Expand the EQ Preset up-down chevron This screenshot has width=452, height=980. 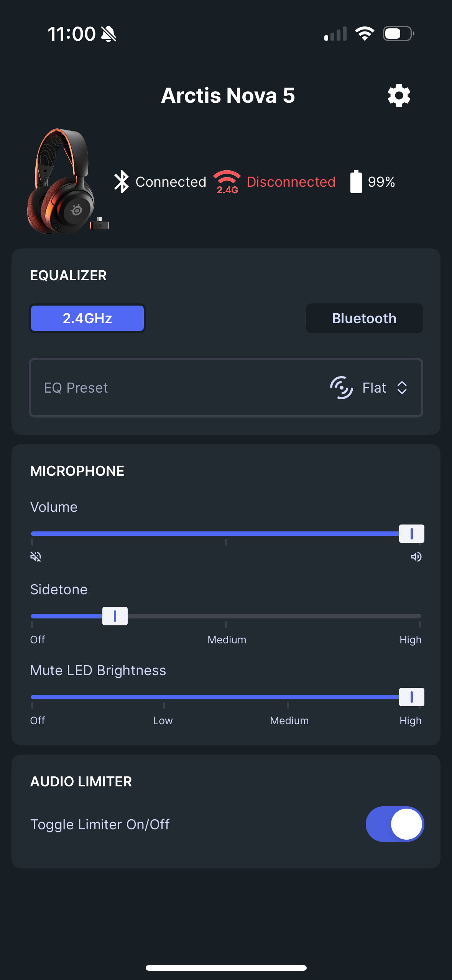[x=402, y=388]
